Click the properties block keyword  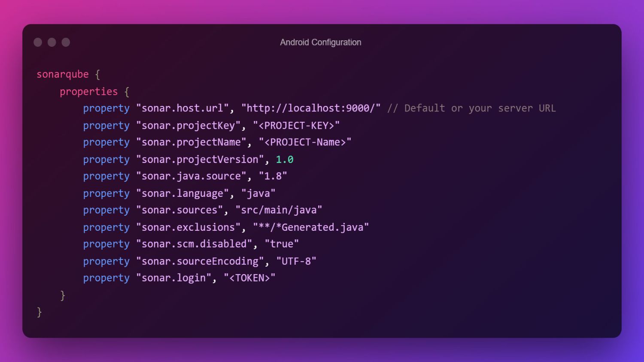point(88,92)
